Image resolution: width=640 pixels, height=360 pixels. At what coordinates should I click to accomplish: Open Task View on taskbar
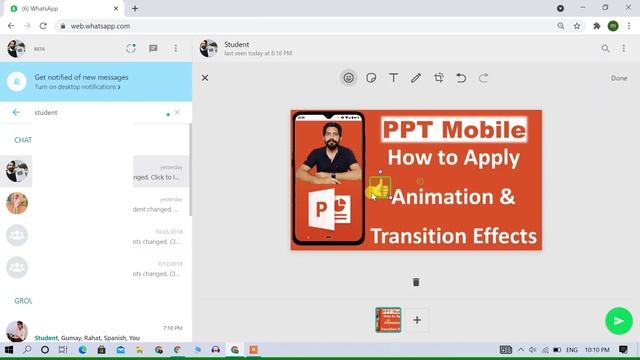click(x=62, y=350)
